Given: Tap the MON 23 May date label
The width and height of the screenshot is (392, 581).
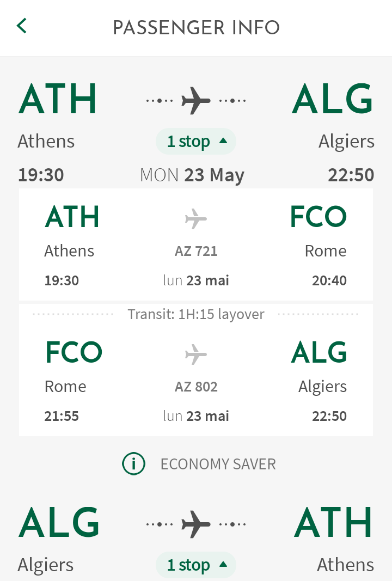Looking at the screenshot, I should [192, 175].
